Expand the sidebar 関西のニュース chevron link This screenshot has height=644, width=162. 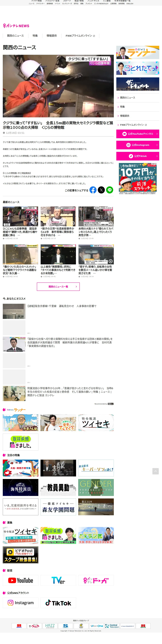click(138, 98)
